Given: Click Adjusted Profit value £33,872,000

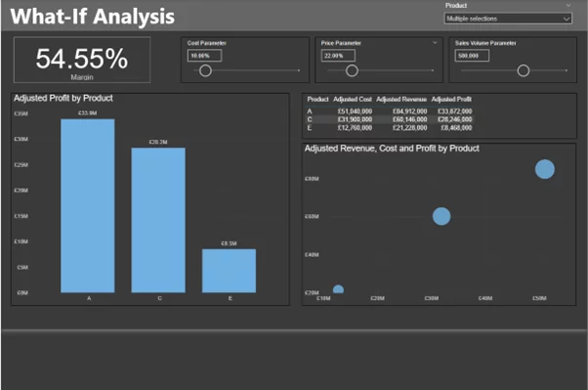Looking at the screenshot, I should pyautogui.click(x=455, y=111).
